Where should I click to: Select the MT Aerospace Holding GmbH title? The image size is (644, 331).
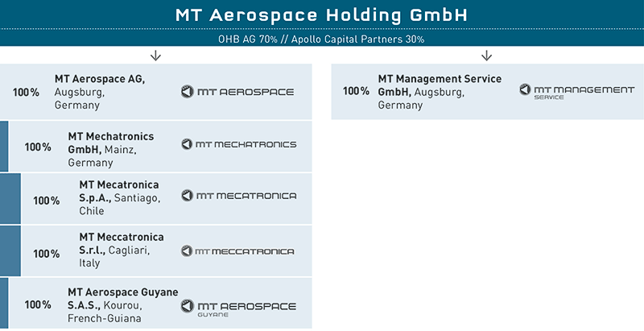click(321, 15)
